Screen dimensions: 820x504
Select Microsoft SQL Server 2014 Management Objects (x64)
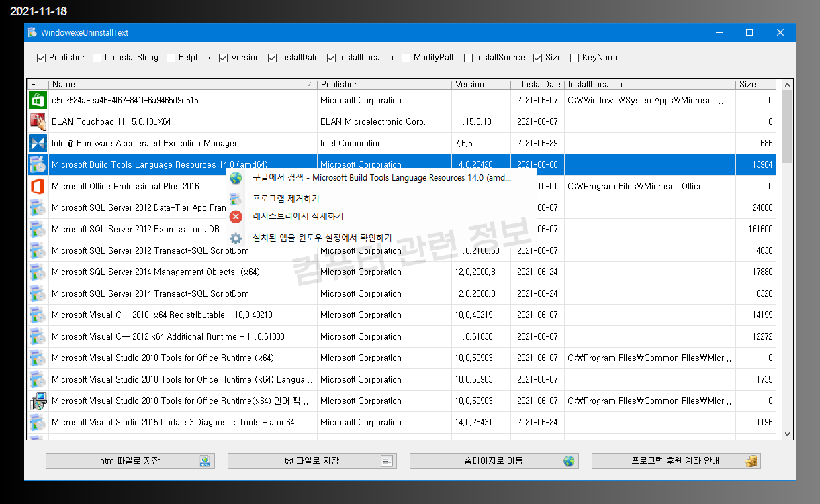coord(156,272)
